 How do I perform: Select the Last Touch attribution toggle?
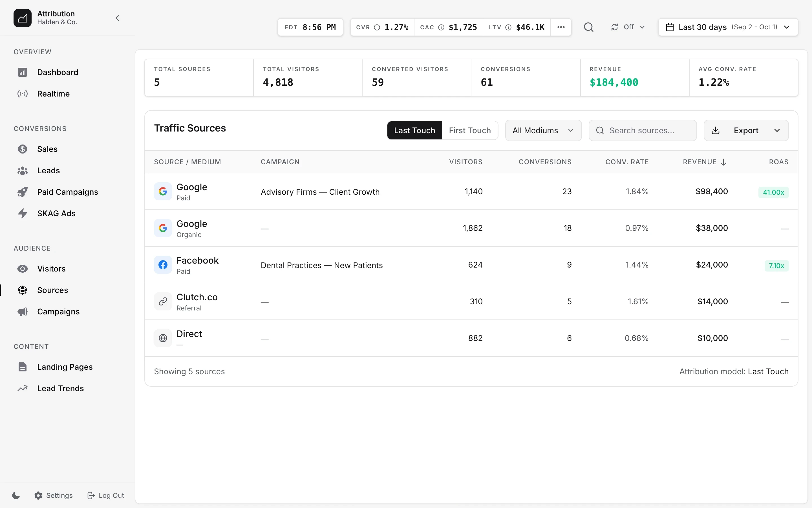pos(414,130)
